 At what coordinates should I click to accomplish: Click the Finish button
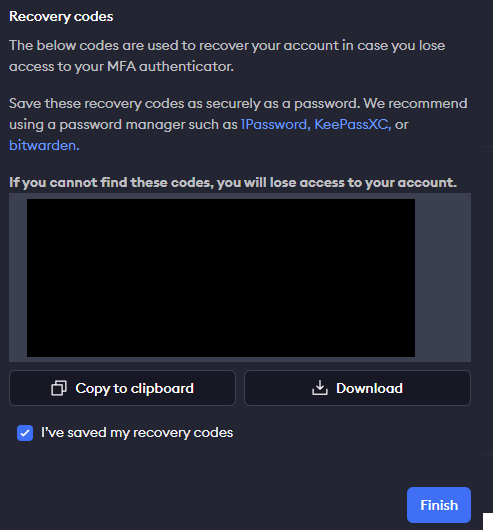pos(439,505)
